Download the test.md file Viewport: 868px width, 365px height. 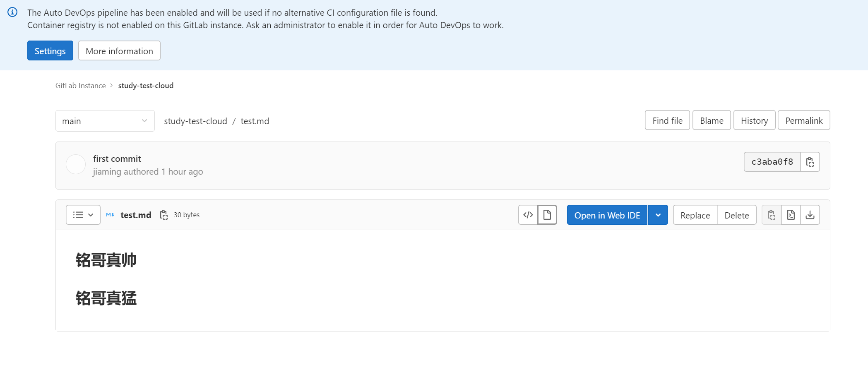[x=810, y=215]
